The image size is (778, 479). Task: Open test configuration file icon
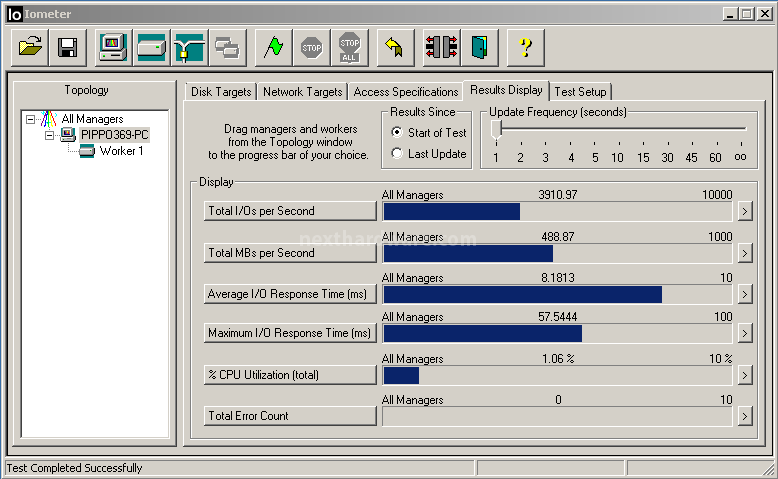30,48
